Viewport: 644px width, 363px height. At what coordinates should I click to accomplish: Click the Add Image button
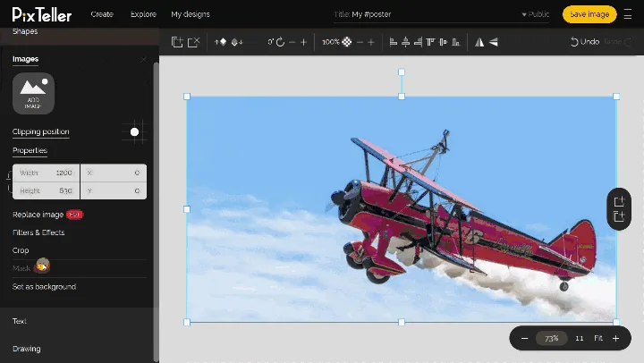tap(33, 94)
